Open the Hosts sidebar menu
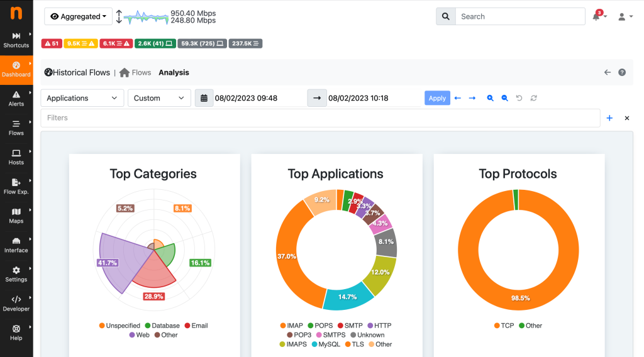This screenshot has height=357, width=644. [16, 157]
